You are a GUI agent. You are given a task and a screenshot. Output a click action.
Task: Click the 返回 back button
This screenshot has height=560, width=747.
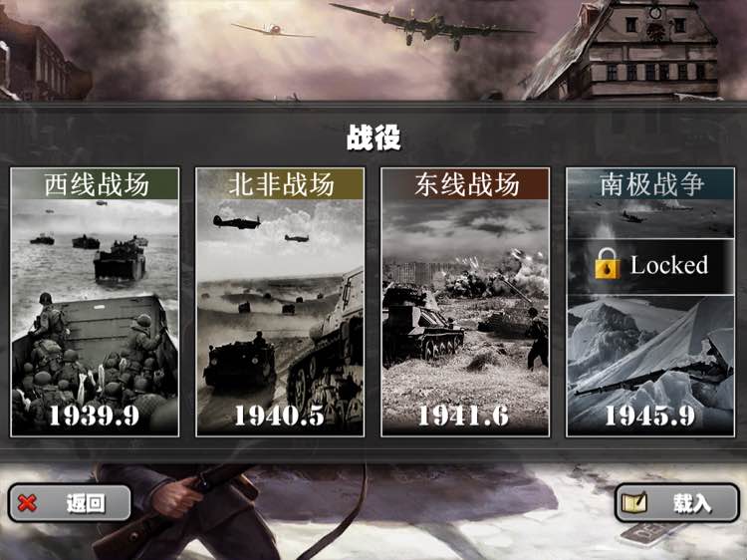coord(70,503)
